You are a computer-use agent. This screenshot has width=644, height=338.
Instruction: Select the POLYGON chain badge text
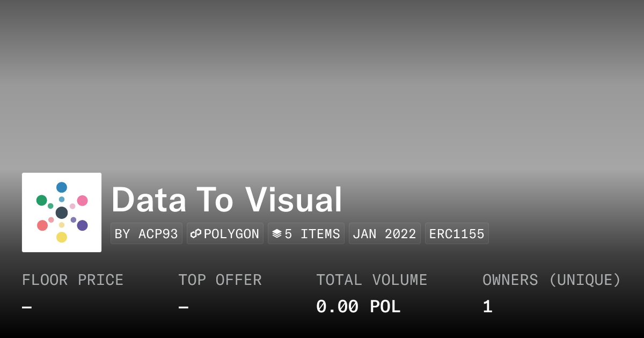231,234
